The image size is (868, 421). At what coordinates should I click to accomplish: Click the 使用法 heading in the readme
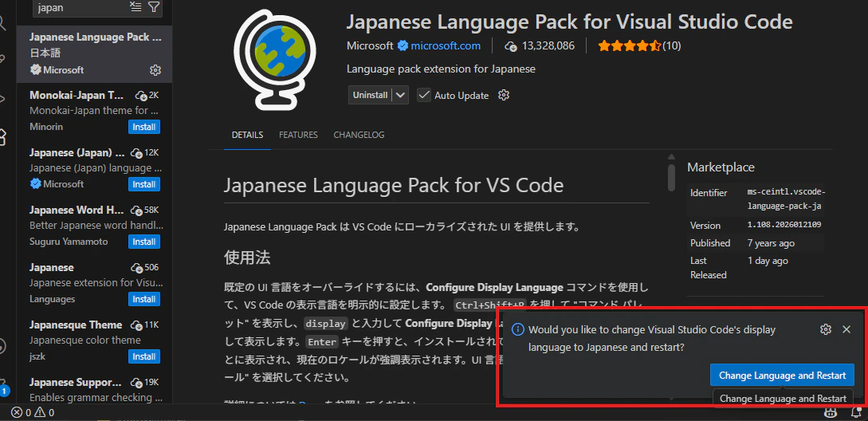click(247, 258)
